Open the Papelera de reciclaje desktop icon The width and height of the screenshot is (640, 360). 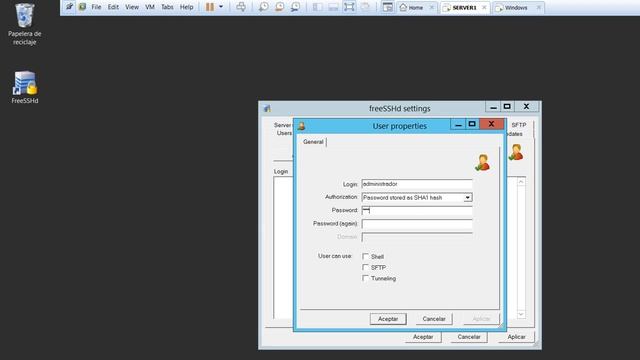point(24,24)
